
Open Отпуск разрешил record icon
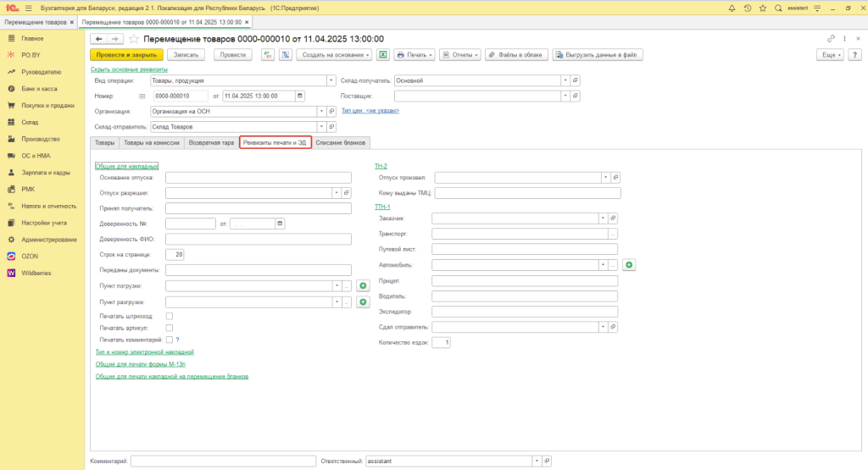pyautogui.click(x=347, y=193)
